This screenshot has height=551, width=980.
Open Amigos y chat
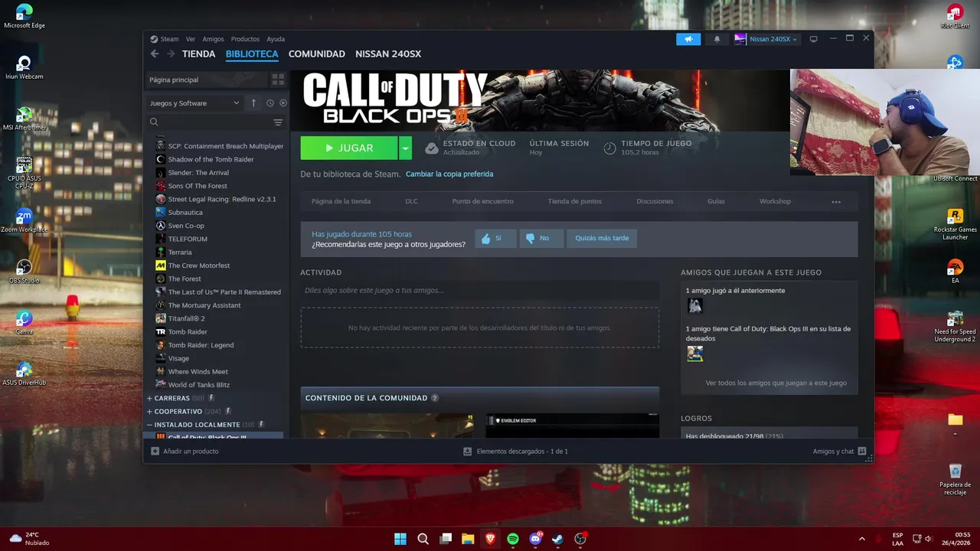tap(839, 452)
